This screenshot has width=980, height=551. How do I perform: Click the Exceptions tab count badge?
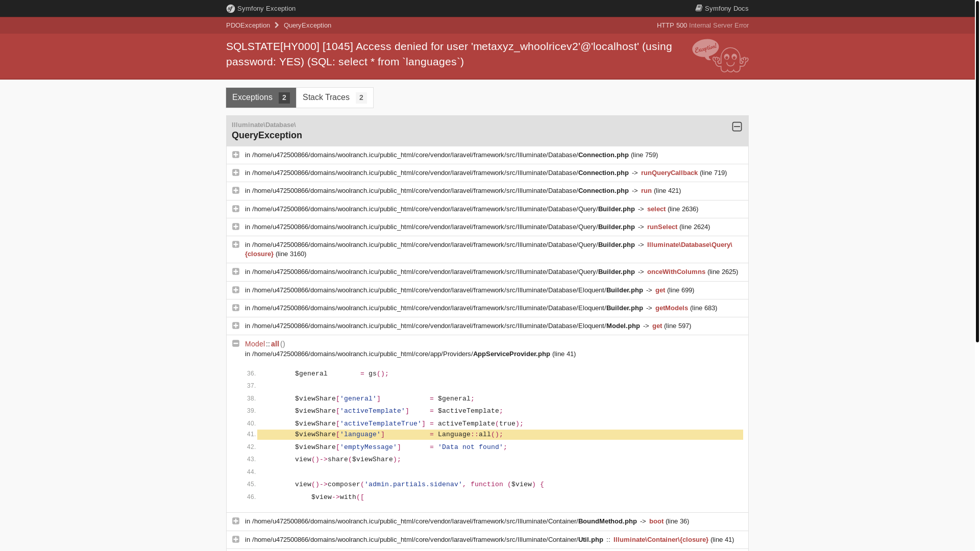pyautogui.click(x=284, y=97)
